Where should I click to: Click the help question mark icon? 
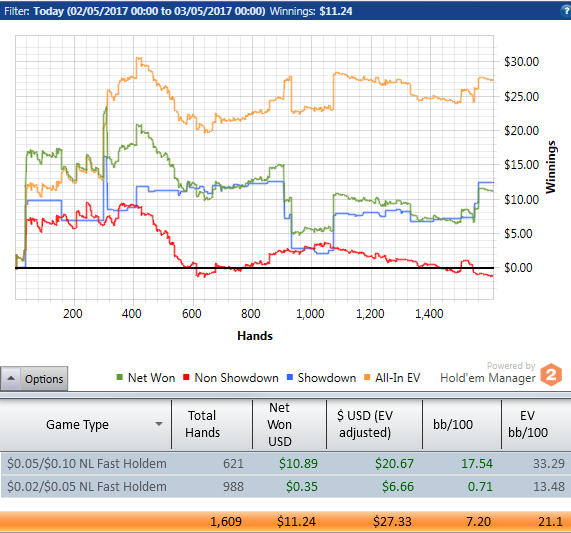click(566, 11)
